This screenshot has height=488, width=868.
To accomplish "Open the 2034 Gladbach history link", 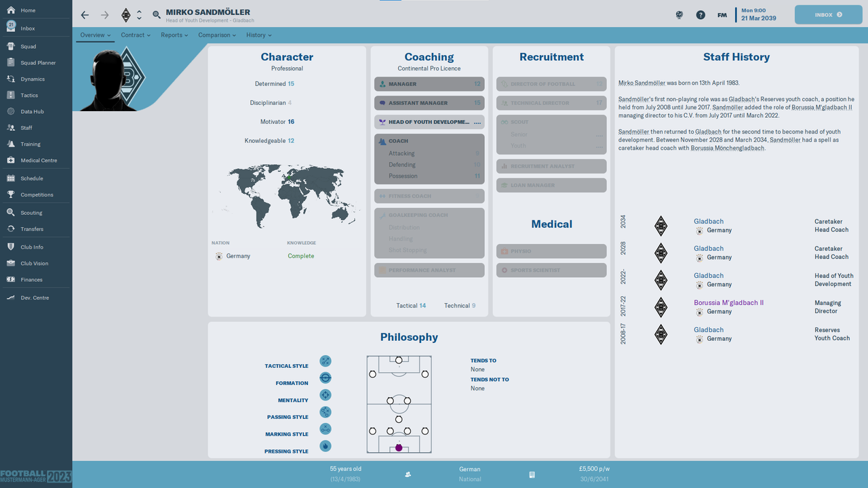I will (709, 222).
